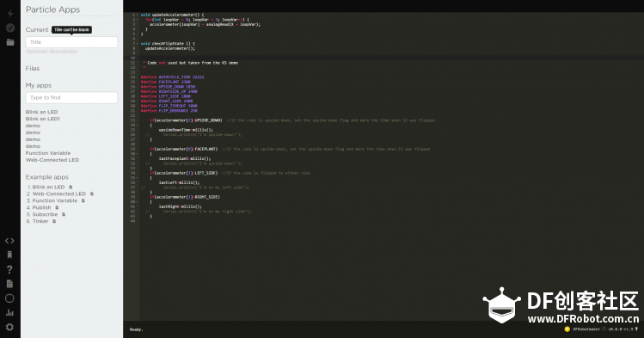
Task: Click the file icon beside example Function Variable
Action: 83,201
